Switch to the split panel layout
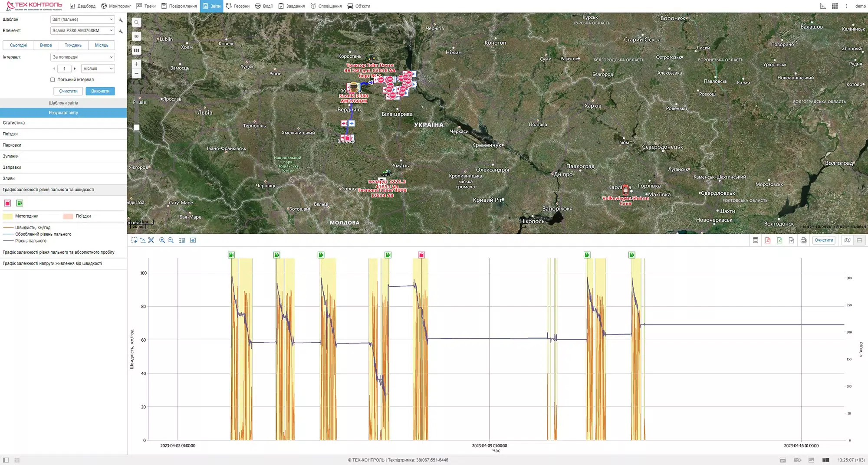This screenshot has height=465, width=868. click(x=859, y=240)
